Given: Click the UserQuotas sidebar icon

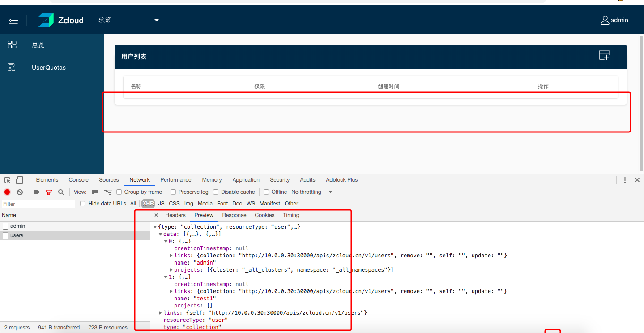Looking at the screenshot, I should [12, 68].
